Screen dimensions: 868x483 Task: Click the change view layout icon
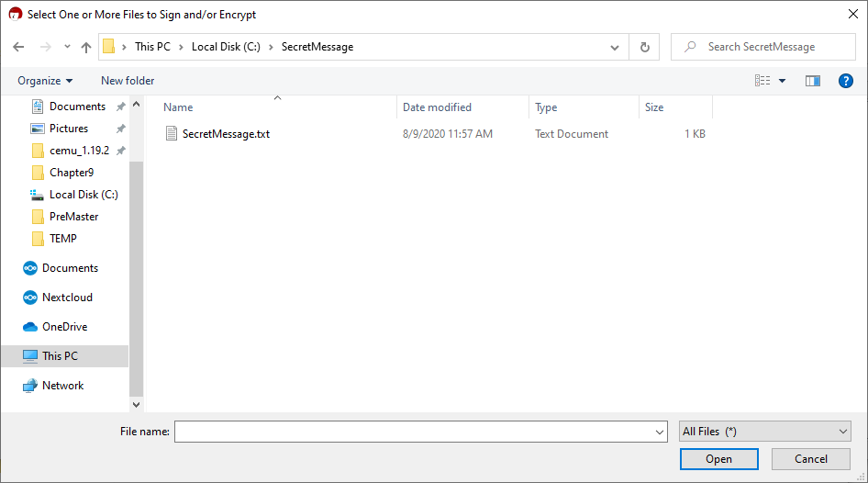pyautogui.click(x=762, y=81)
